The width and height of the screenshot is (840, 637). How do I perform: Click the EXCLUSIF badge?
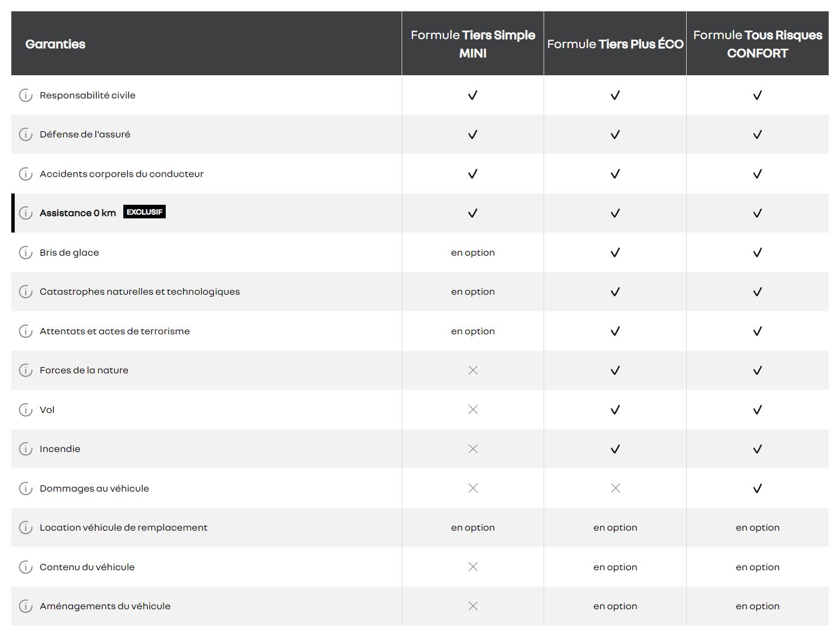(144, 212)
